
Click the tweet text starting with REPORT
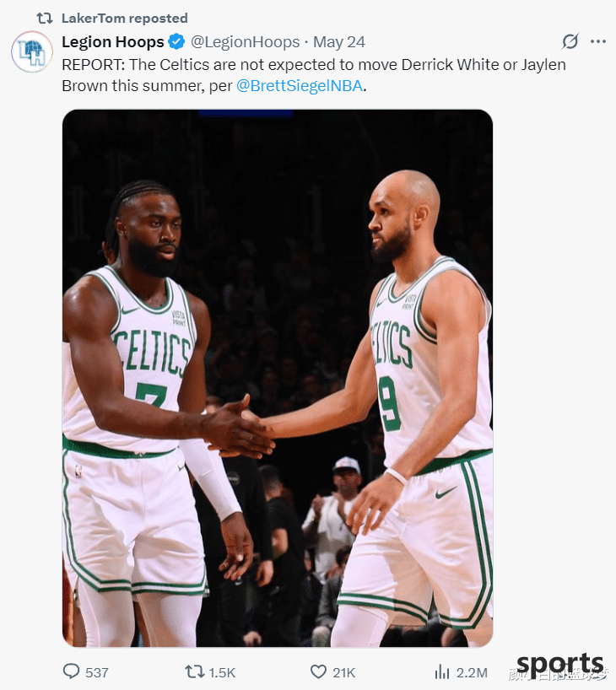point(314,75)
